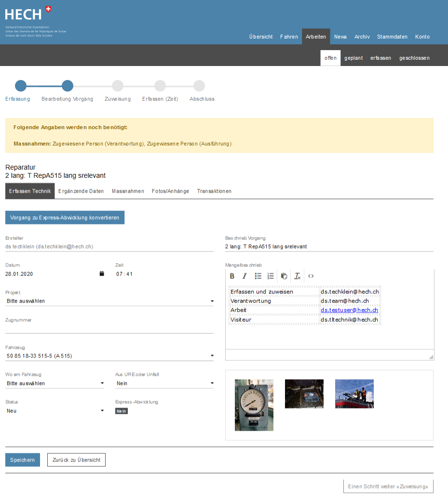Viewport: 448px width, 504px height.
Task: Toggle the Express-Abwicklung Nein switch
Action: pyautogui.click(x=121, y=411)
